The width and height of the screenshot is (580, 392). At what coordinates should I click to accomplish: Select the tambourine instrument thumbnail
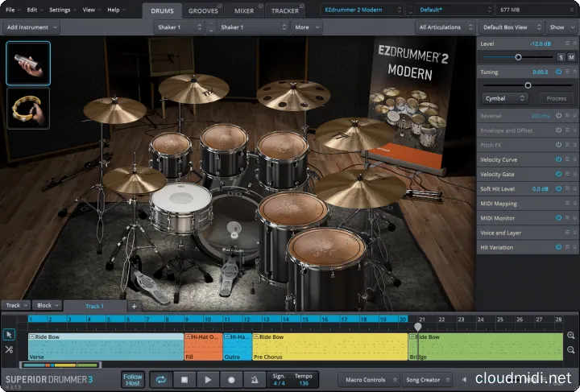pyautogui.click(x=28, y=108)
